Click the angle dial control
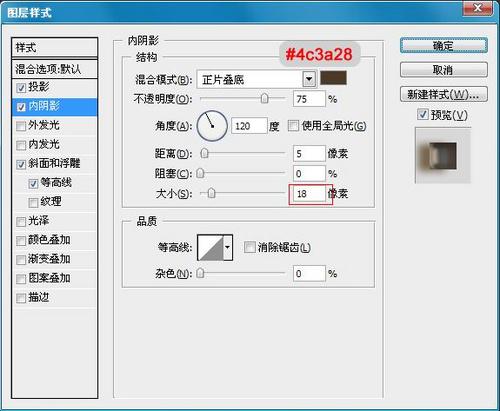Viewport: 500px width, 411px height. click(x=212, y=126)
